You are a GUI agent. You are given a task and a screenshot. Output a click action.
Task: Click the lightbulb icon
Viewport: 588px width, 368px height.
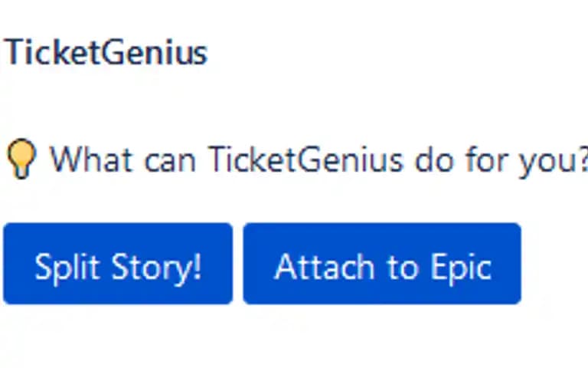click(x=21, y=159)
